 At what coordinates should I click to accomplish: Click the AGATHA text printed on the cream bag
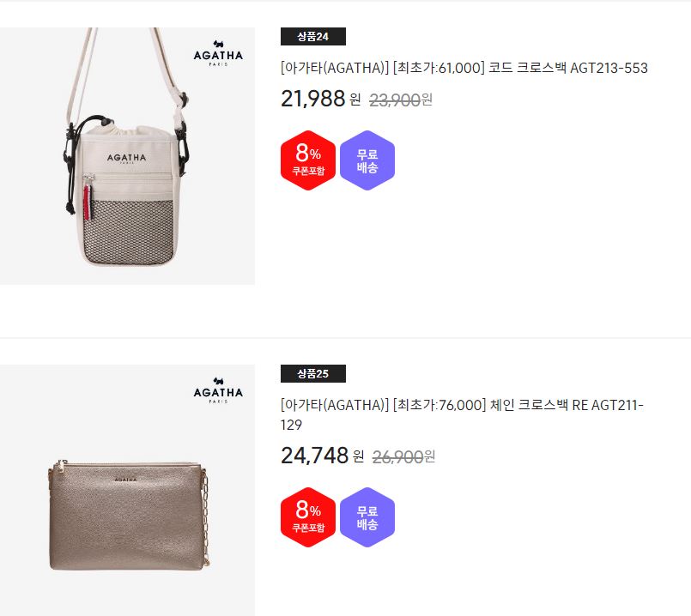click(x=126, y=158)
